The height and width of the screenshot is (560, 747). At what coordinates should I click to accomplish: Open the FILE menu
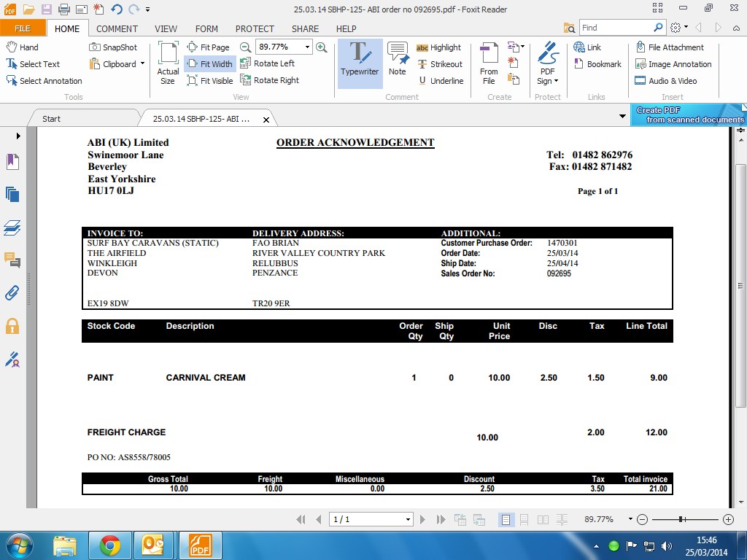23,29
